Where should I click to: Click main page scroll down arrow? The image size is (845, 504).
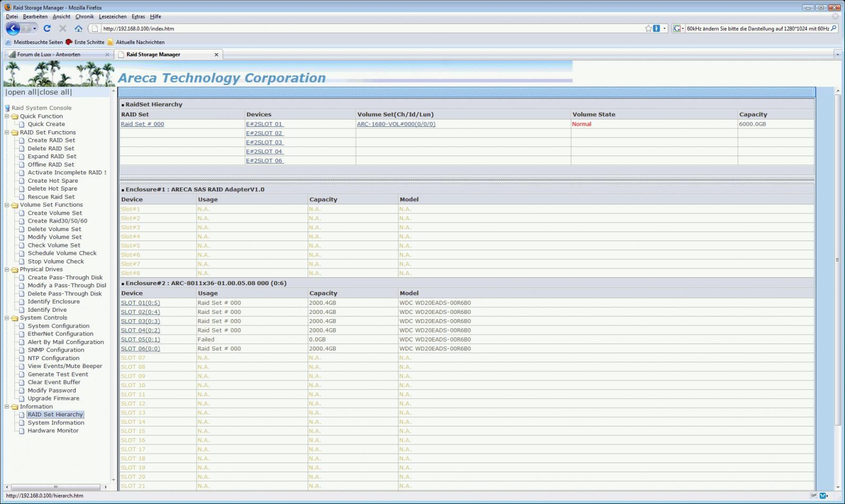[x=838, y=486]
